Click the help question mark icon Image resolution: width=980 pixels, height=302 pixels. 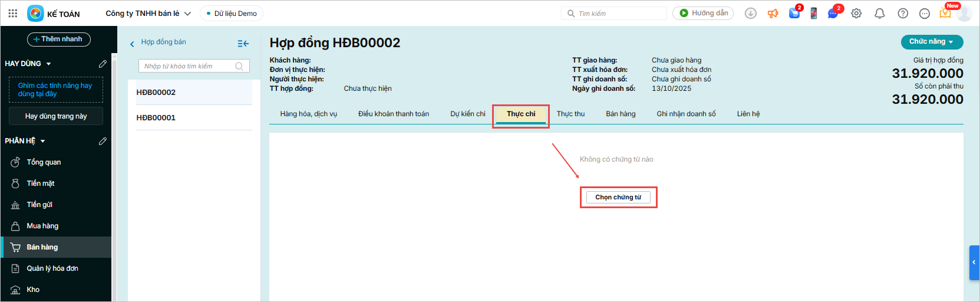[x=902, y=14]
